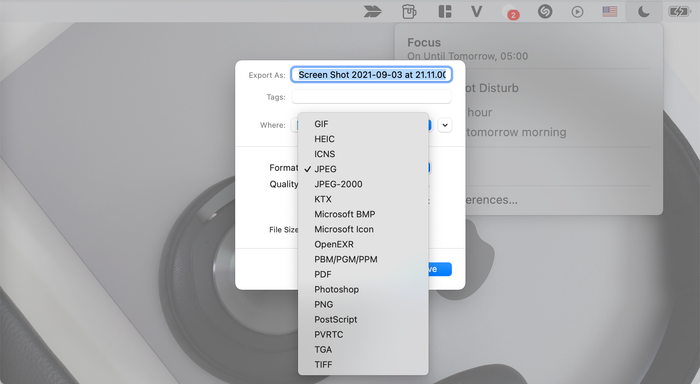Click the double-arrow menu bar icon
The width and height of the screenshot is (700, 384).
[x=372, y=12]
